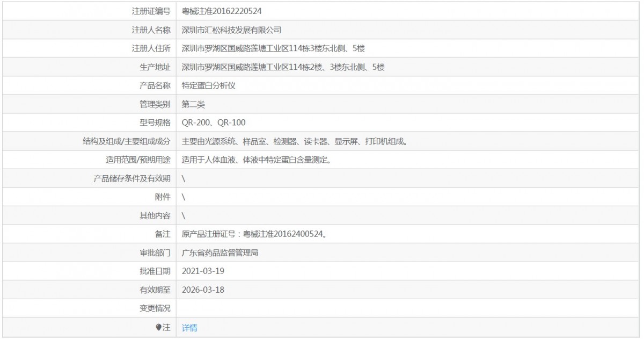The height and width of the screenshot is (339, 644).
Task: Click the 注册人住所 label
Action: tap(151, 48)
